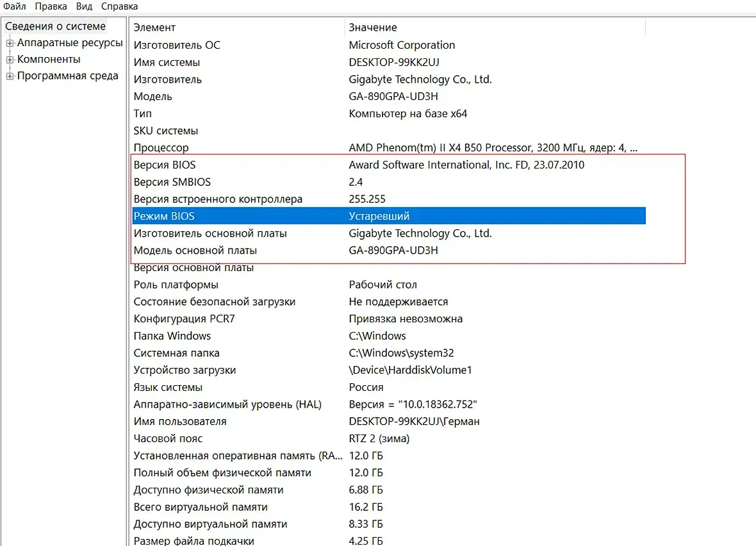Click C:\Windows\system32 value
Screen dimensions: 756x546
click(401, 353)
